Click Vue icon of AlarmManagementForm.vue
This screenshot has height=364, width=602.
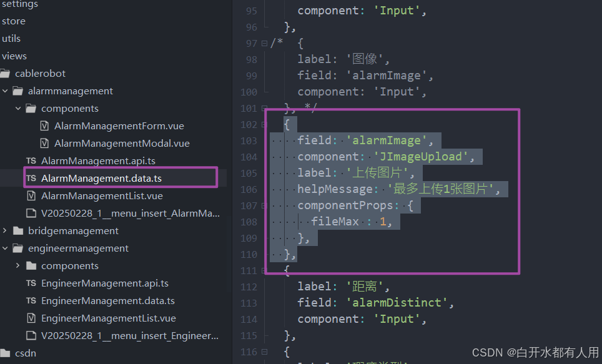[x=44, y=126]
